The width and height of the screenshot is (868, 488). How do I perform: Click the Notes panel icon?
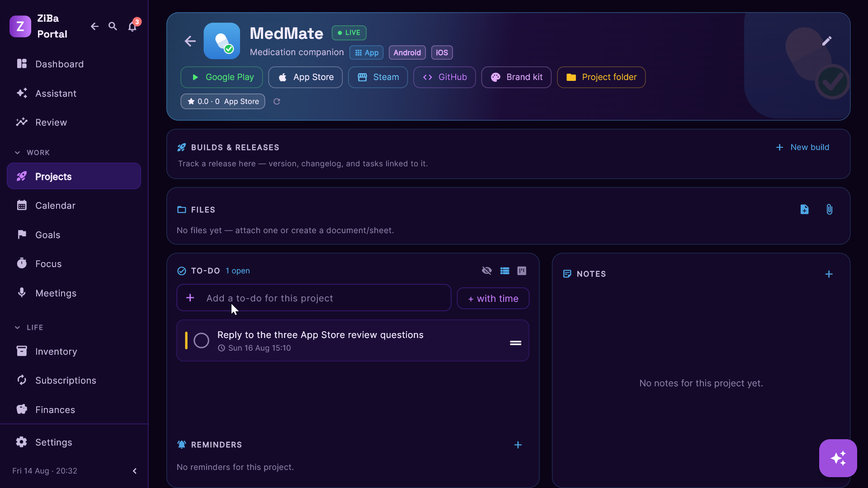click(x=567, y=274)
